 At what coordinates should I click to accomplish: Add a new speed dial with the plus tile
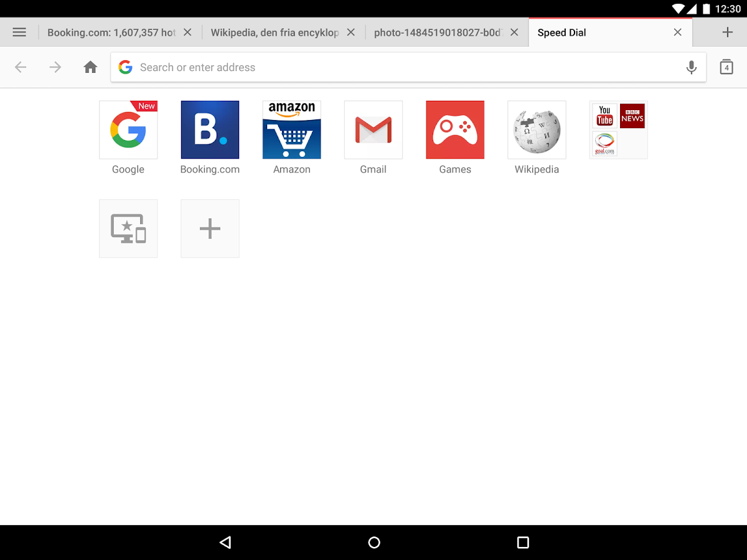tap(210, 228)
